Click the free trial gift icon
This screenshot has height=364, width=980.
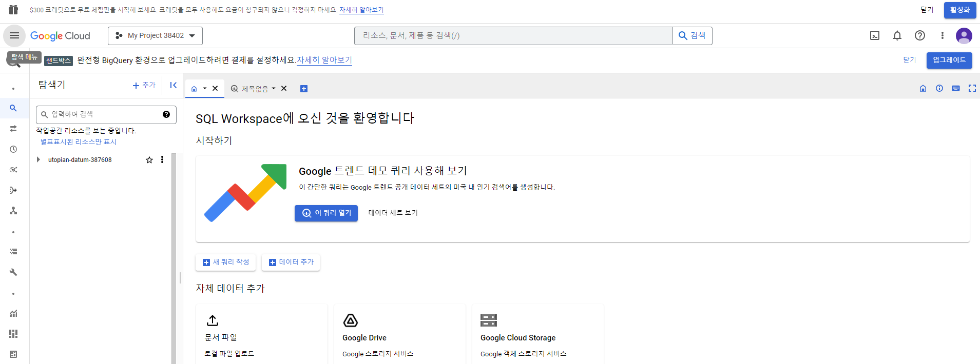[13, 10]
